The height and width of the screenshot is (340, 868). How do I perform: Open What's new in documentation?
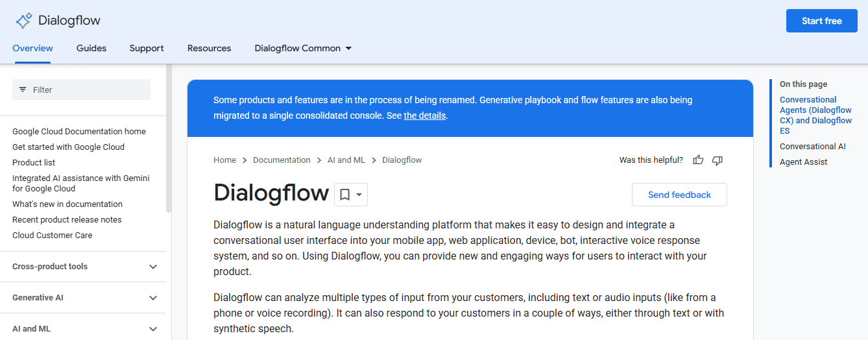(x=67, y=204)
